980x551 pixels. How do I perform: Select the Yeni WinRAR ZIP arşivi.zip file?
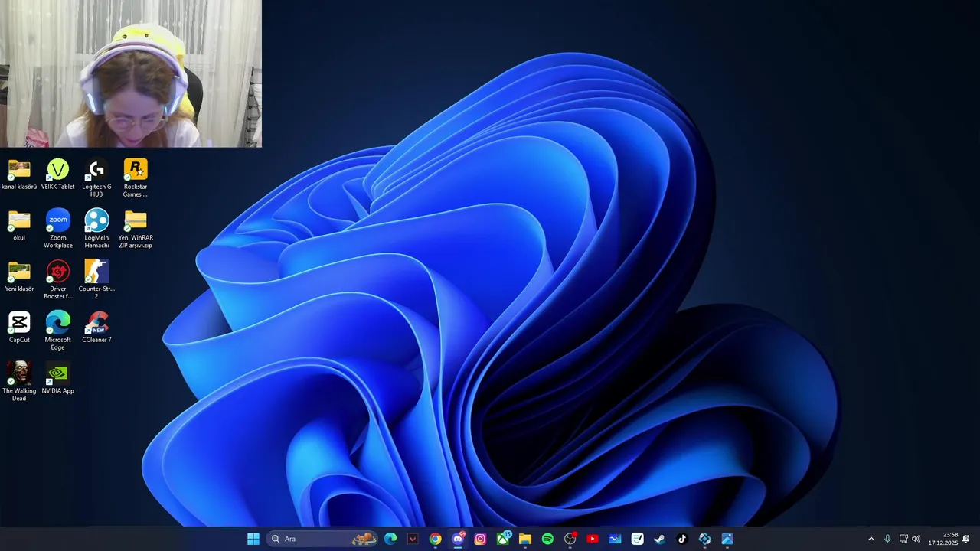click(136, 229)
